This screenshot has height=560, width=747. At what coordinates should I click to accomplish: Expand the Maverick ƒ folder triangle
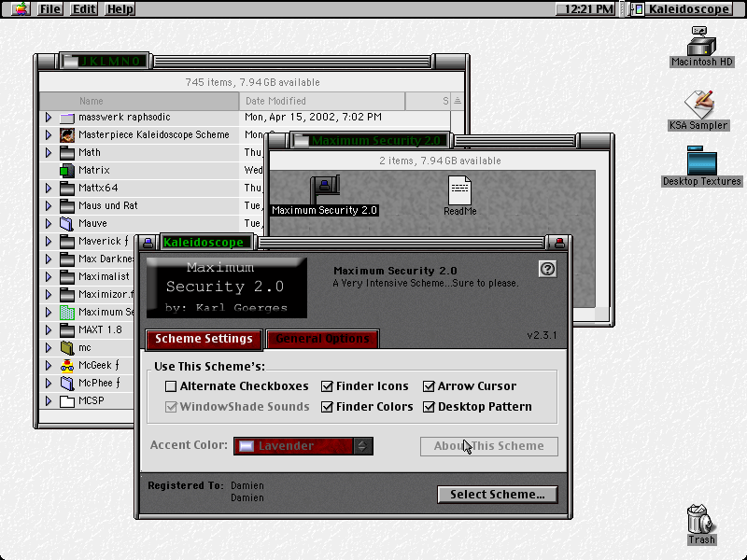(49, 242)
